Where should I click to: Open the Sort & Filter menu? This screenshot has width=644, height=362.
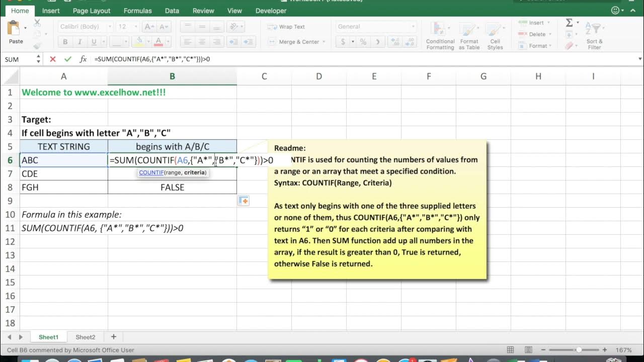tap(595, 36)
